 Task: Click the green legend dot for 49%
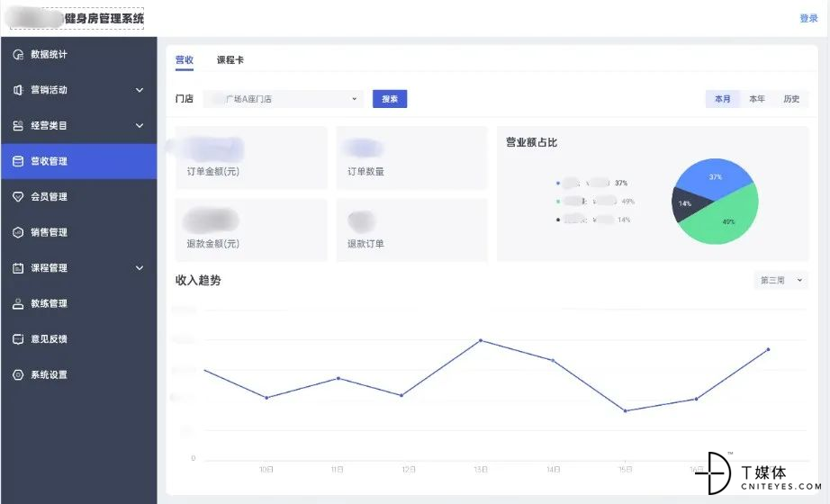pos(558,202)
